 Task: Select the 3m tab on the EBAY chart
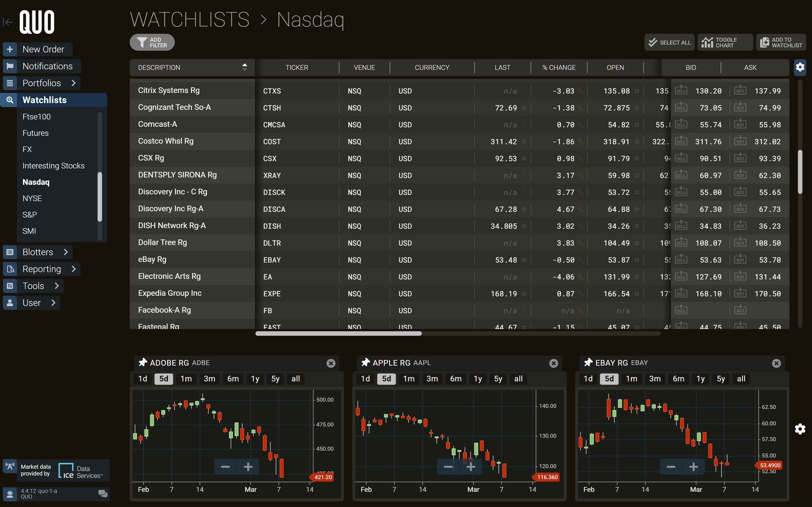pyautogui.click(x=655, y=379)
